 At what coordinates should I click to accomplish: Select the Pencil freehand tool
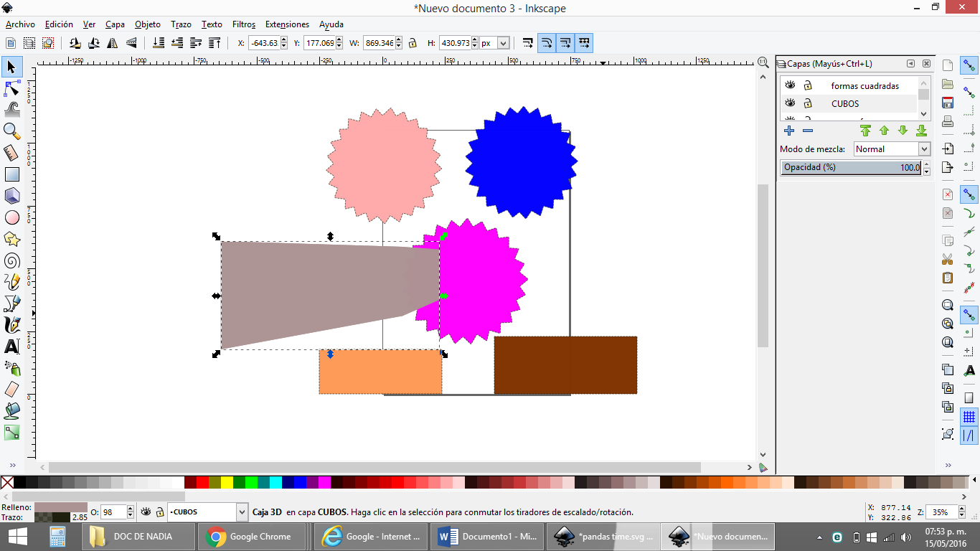coord(11,282)
